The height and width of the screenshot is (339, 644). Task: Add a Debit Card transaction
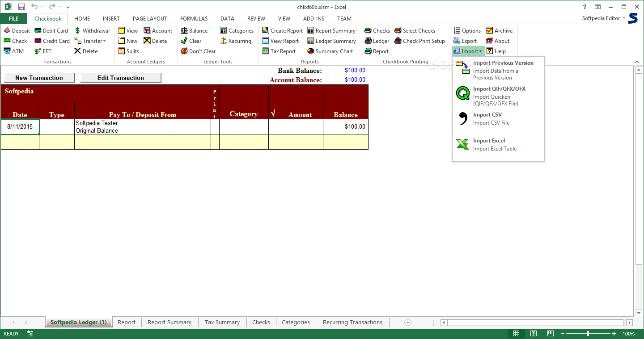click(x=51, y=31)
